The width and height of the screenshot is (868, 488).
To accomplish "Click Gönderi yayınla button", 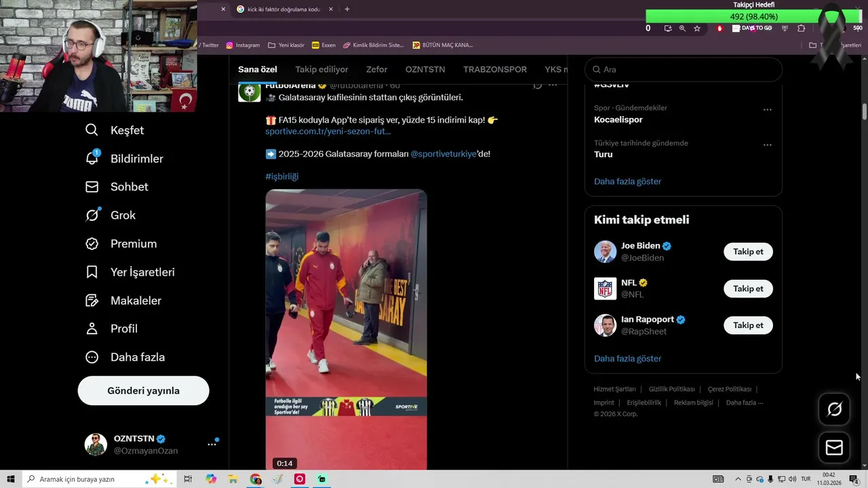I will [x=143, y=391].
